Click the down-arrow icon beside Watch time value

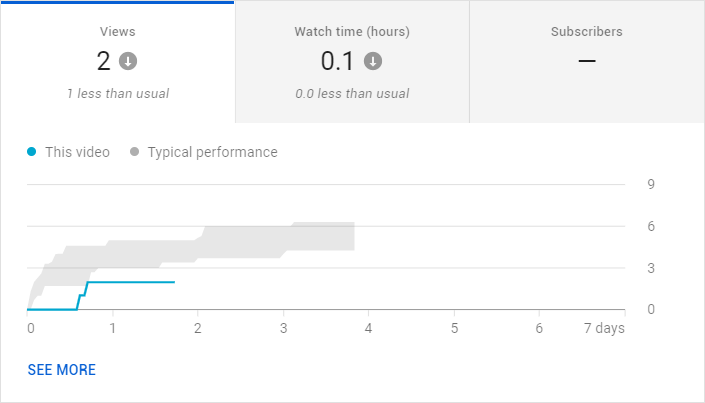point(373,61)
